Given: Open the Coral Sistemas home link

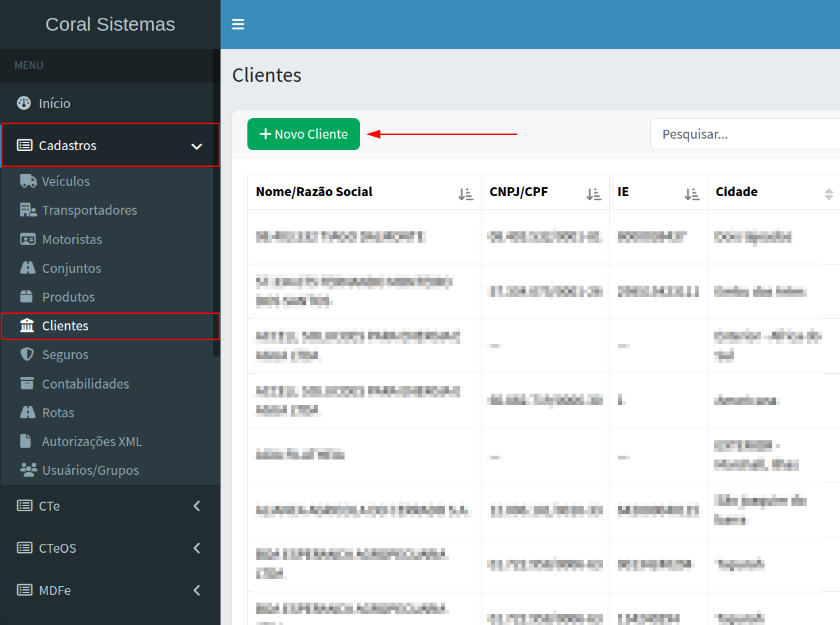Looking at the screenshot, I should [x=110, y=24].
